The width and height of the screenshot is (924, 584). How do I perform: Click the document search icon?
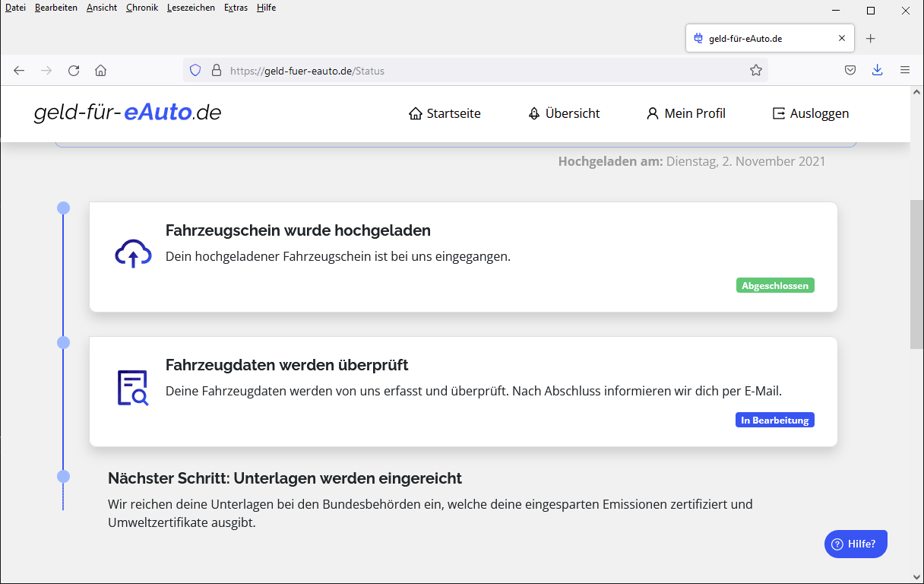pos(133,388)
